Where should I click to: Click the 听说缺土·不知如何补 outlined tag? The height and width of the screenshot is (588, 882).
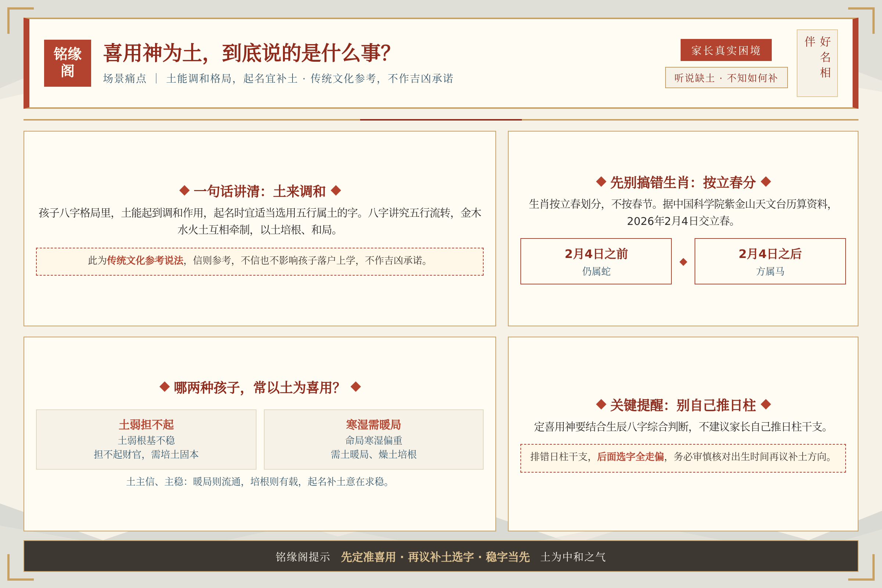(727, 78)
